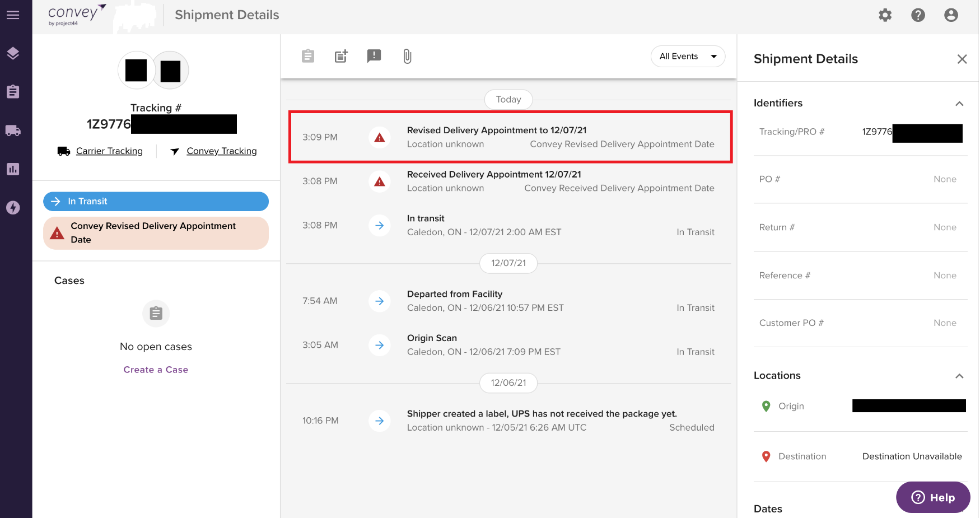Click the Caledon, ON 12/06/21 7:09 PM EST text

pyautogui.click(x=484, y=352)
